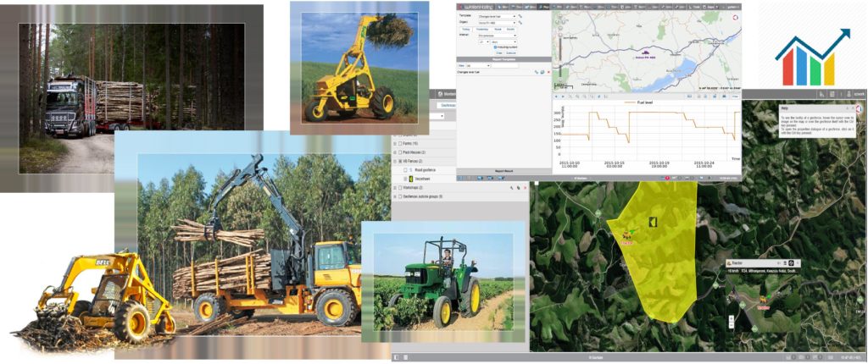Copy the Changes level fuel template
Viewport: 868px width, 364px height.
tap(542, 72)
